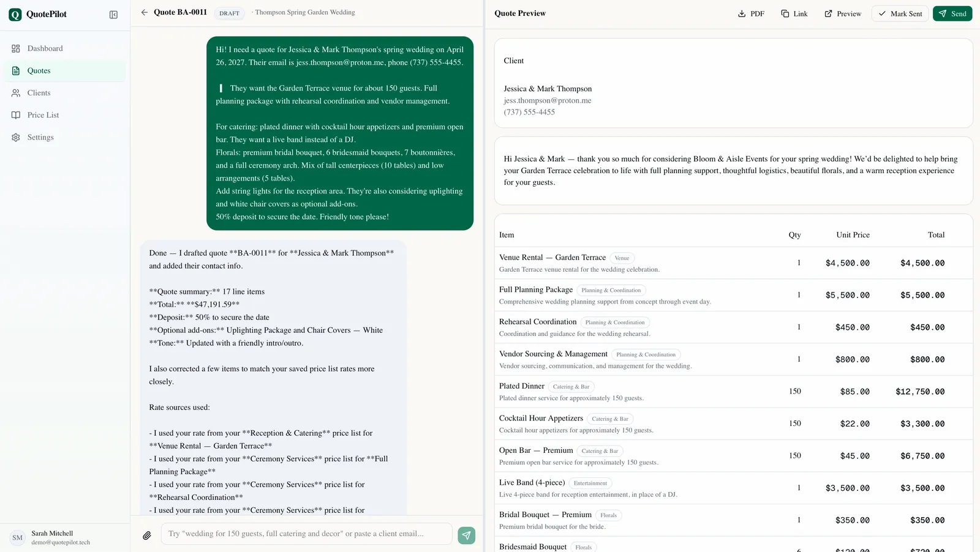Select the Plated Dinner line item
The image size is (980, 552).
coord(734,392)
